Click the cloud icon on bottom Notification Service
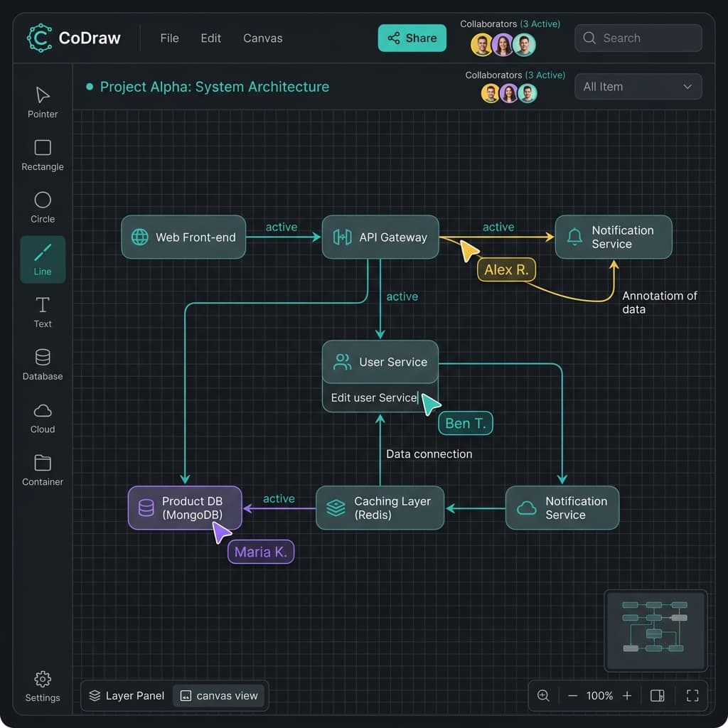 point(527,508)
